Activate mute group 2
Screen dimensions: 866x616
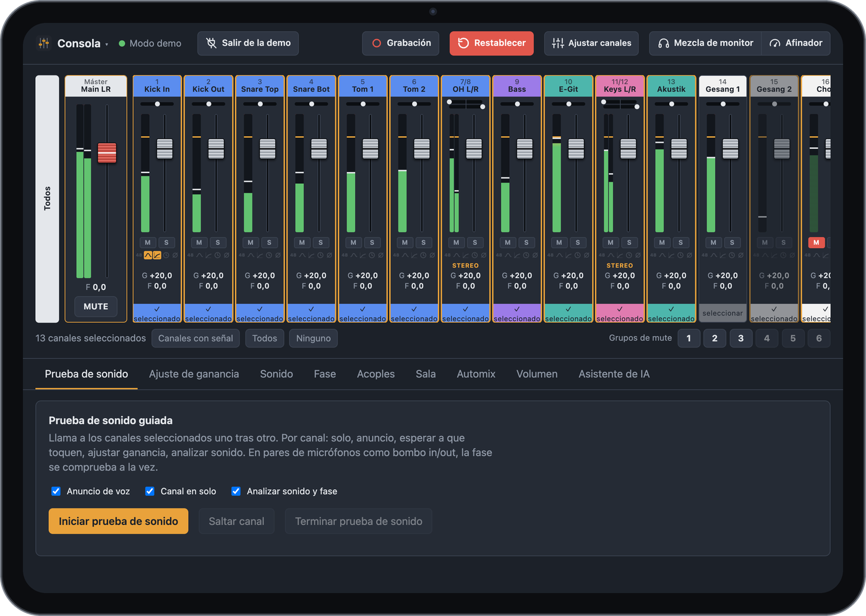click(715, 338)
